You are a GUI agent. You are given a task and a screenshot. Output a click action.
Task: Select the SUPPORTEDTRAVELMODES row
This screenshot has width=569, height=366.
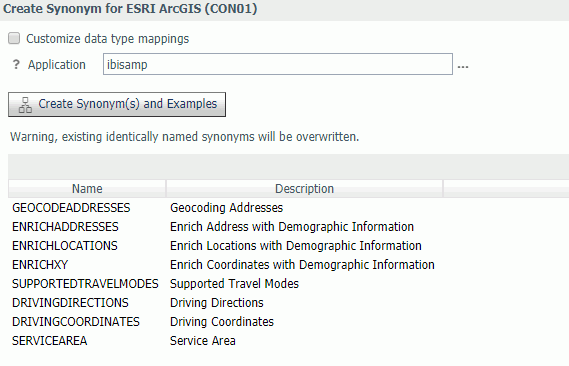pyautogui.click(x=85, y=284)
